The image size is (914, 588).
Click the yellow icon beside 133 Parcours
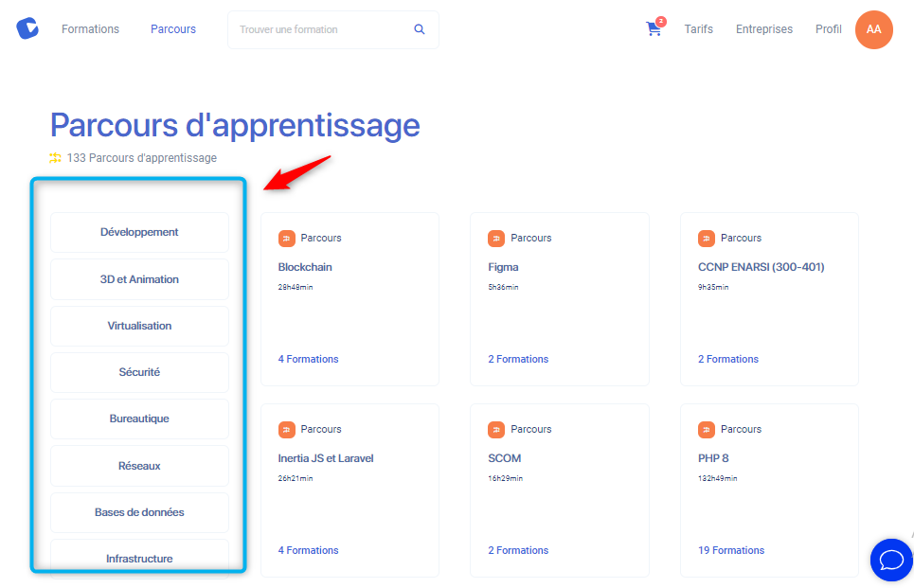(x=55, y=158)
